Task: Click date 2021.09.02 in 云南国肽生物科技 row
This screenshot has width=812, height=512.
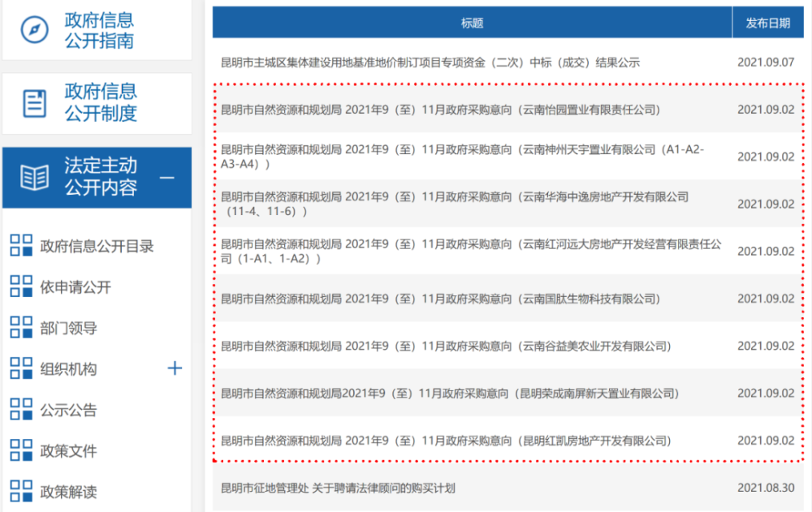Action: [766, 299]
